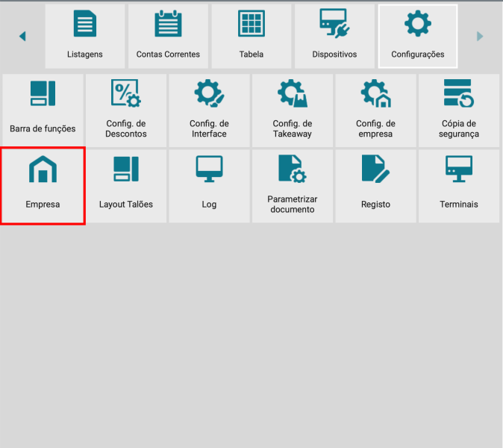Screen dimensions: 503x448
Task: Open Parametrizar documento
Action: click(x=292, y=186)
